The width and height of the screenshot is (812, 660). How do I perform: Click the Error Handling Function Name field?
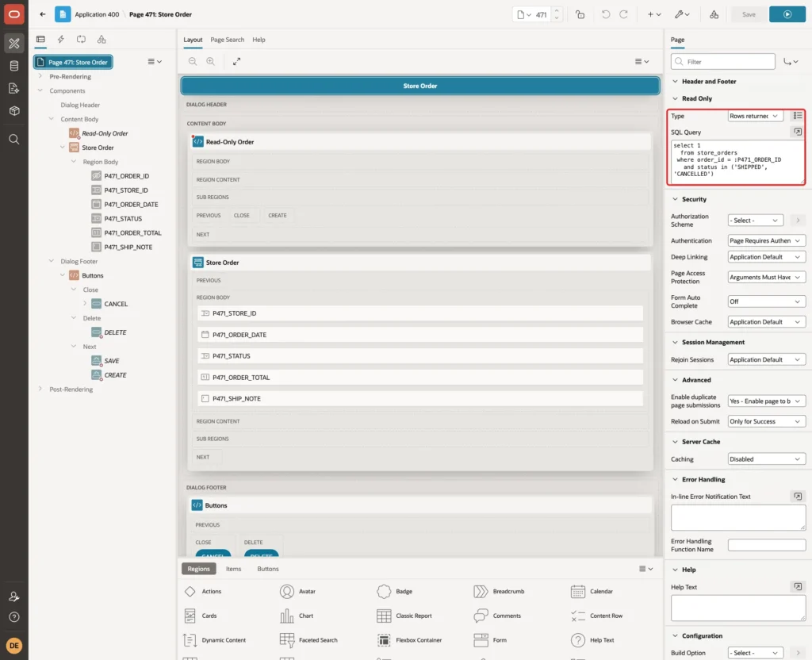tap(767, 545)
